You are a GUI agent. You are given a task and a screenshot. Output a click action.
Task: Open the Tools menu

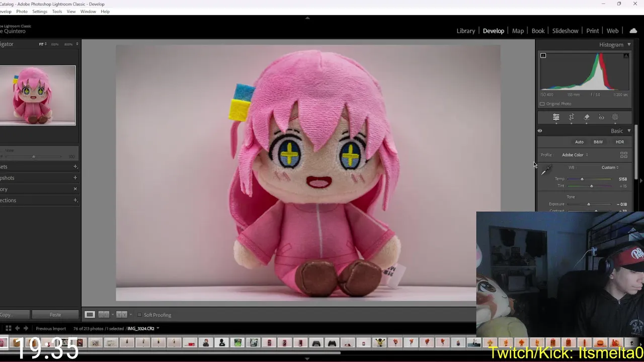57,11
